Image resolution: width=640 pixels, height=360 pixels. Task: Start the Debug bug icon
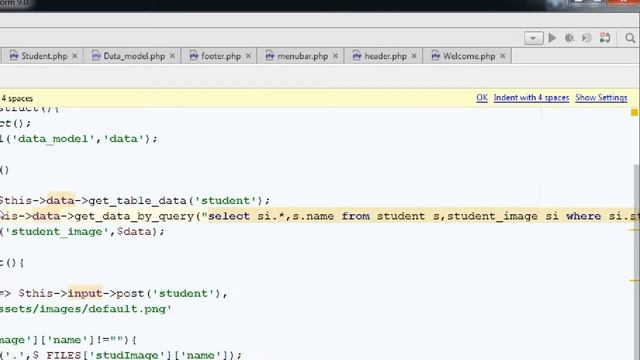click(x=569, y=38)
